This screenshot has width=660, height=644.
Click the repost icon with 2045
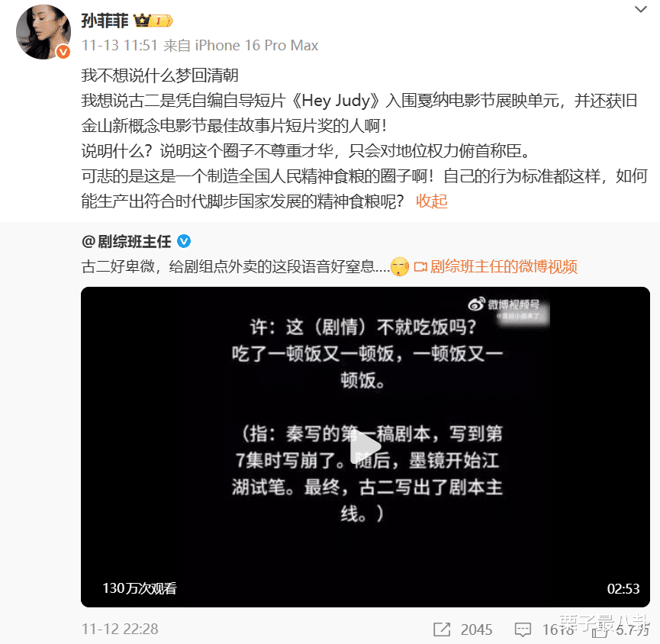(442, 630)
